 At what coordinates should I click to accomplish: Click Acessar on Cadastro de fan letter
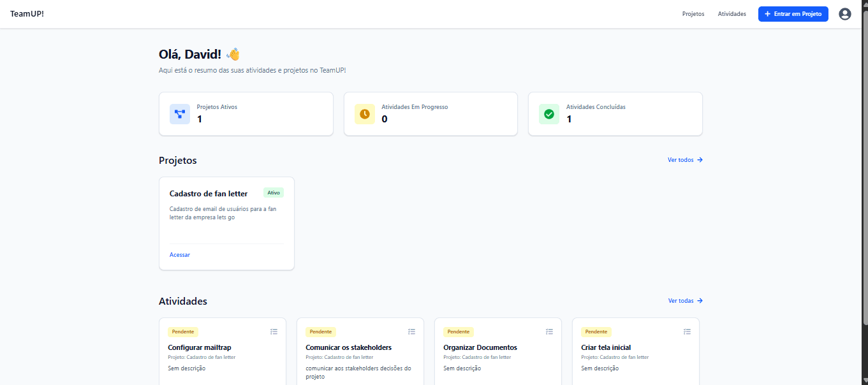pyautogui.click(x=180, y=255)
